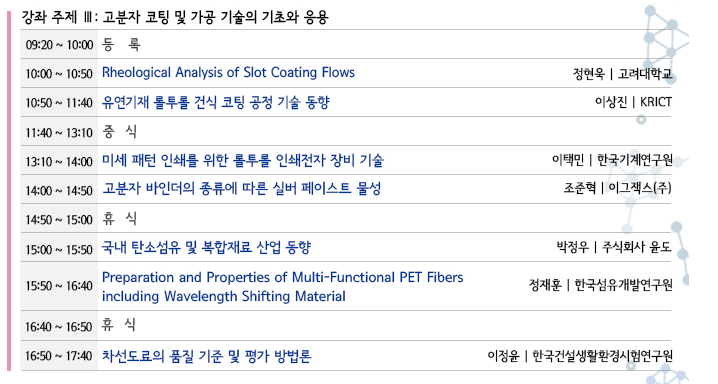Select speaker 정현욱 | 고려대학교
This screenshot has height=384, width=718.
tap(622, 73)
